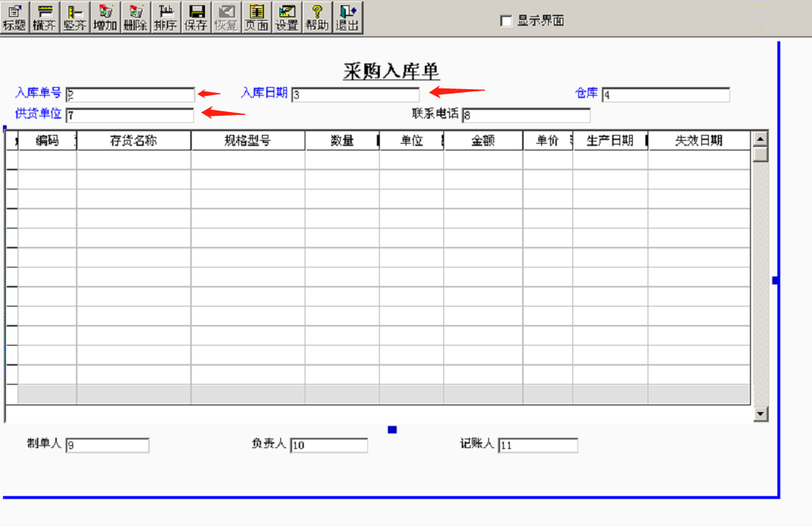Open the 排序 (sort) tool
812x527 pixels.
click(166, 18)
